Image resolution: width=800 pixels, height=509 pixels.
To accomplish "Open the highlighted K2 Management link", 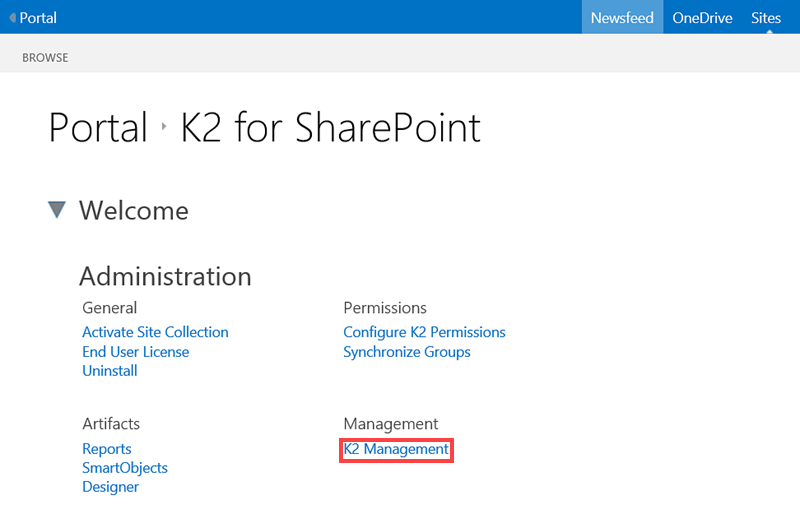I will (396, 450).
